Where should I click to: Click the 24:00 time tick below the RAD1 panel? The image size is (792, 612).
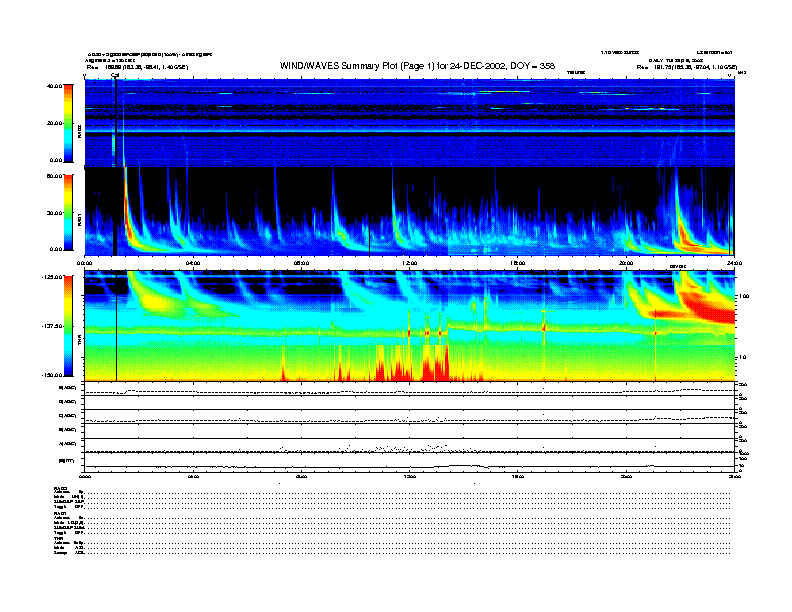point(734,263)
